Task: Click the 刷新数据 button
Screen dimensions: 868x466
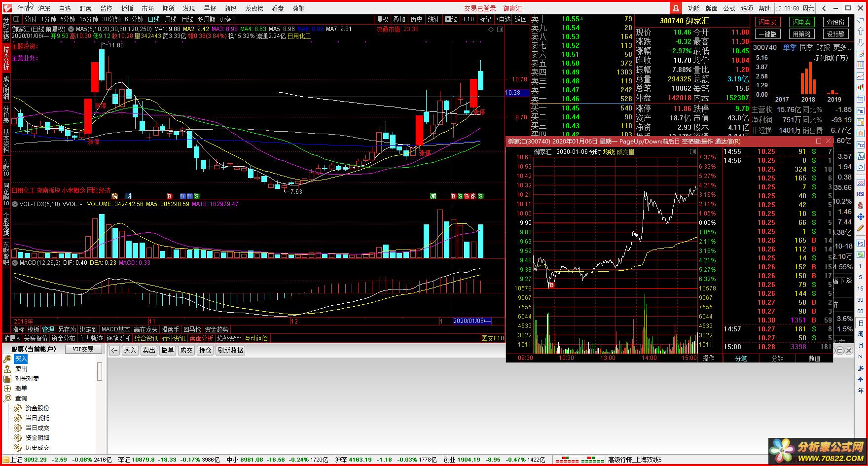Action: (x=230, y=350)
